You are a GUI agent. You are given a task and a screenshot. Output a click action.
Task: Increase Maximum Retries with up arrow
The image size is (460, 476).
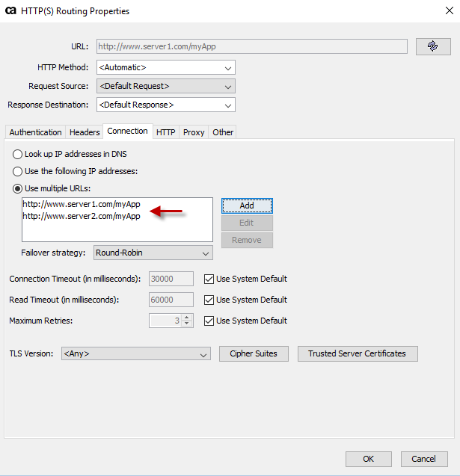coord(187,318)
